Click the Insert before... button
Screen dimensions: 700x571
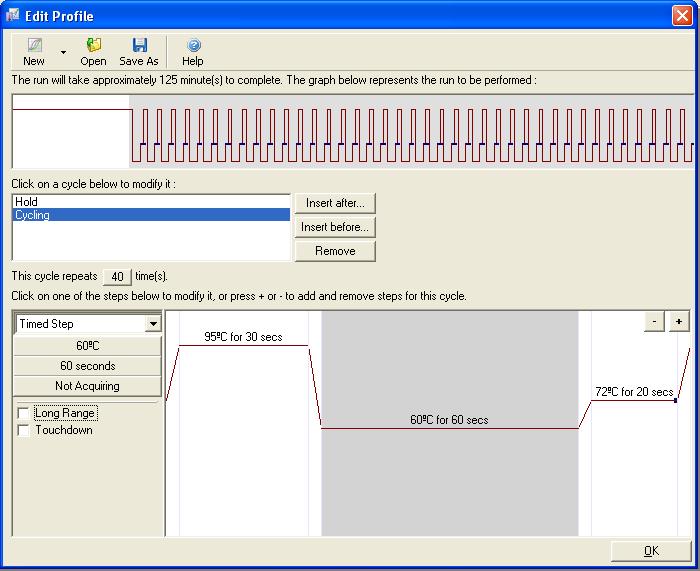[x=335, y=227]
